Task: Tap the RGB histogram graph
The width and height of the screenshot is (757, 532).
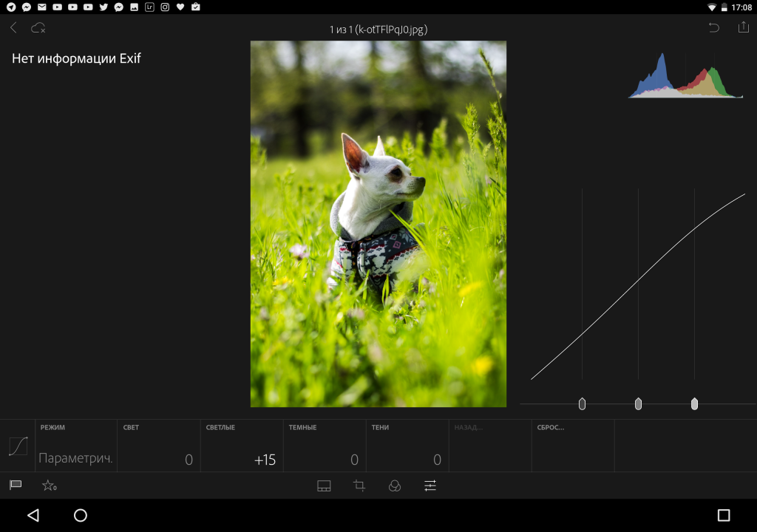Action: tap(685, 75)
